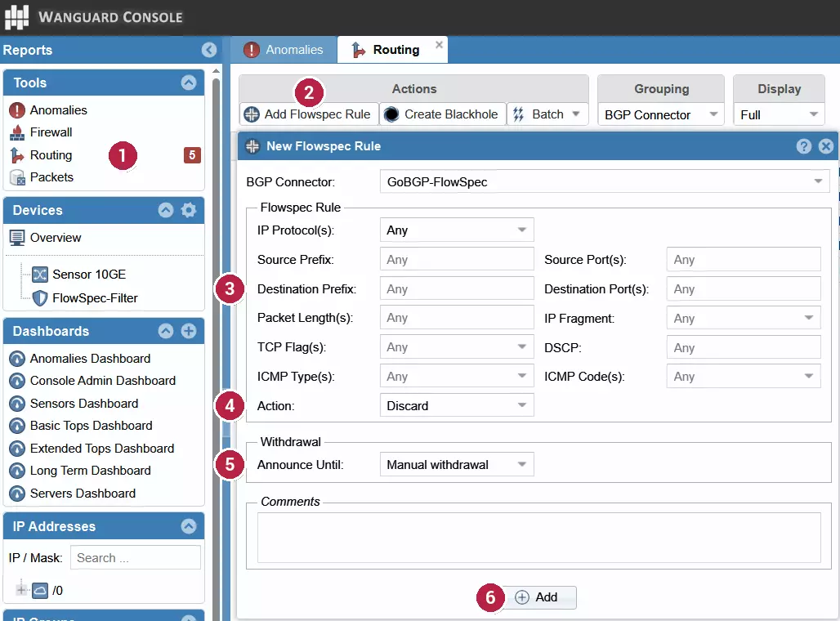Click the Comments text area
840x621 pixels.
[539, 538]
